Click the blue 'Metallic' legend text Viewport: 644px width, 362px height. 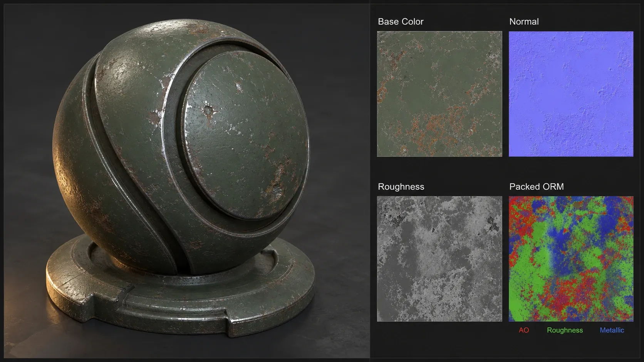[612, 330]
